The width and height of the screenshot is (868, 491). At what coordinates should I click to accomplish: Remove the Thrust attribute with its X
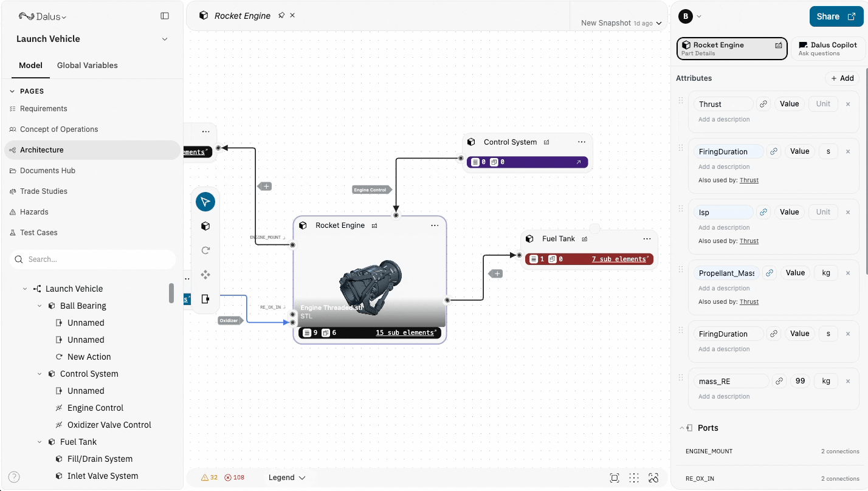[x=848, y=104]
